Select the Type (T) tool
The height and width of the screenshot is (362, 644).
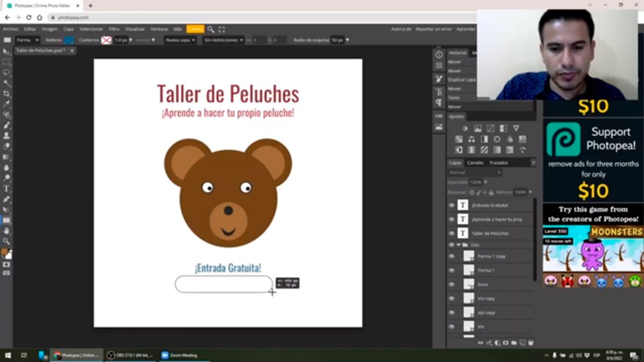[x=7, y=189]
